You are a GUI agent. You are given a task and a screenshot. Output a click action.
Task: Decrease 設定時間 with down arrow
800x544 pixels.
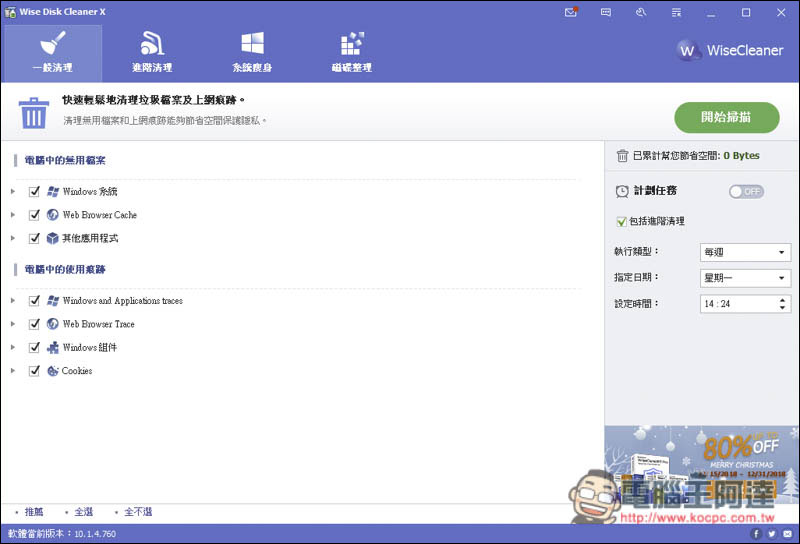pos(782,308)
